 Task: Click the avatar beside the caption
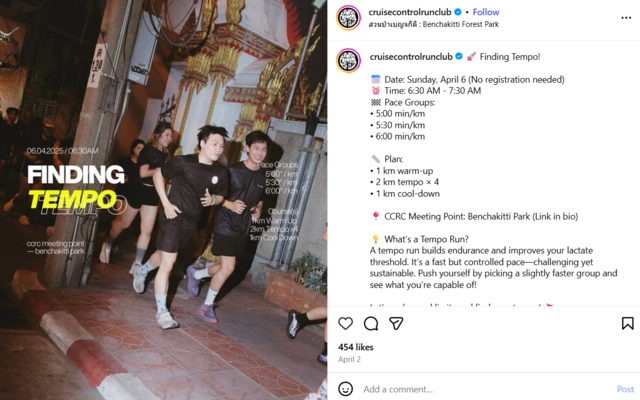348,60
